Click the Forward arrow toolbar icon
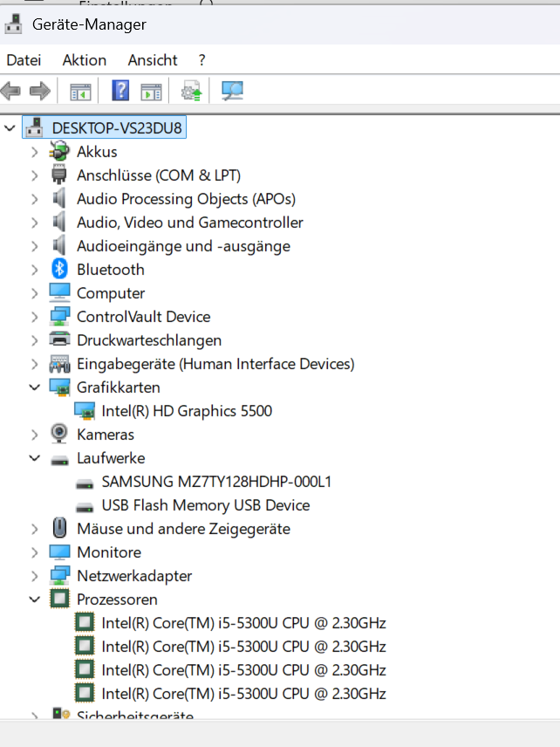Image resolution: width=560 pixels, height=747 pixels. (x=39, y=91)
